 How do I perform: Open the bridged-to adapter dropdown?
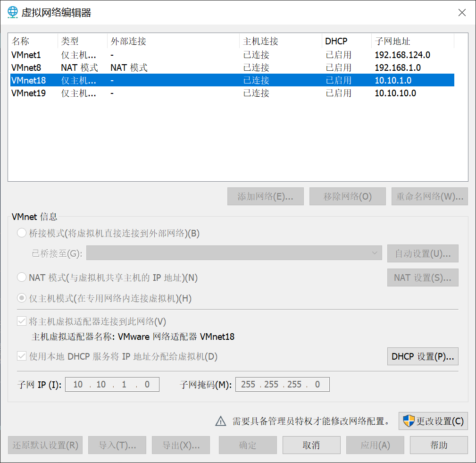pyautogui.click(x=234, y=253)
